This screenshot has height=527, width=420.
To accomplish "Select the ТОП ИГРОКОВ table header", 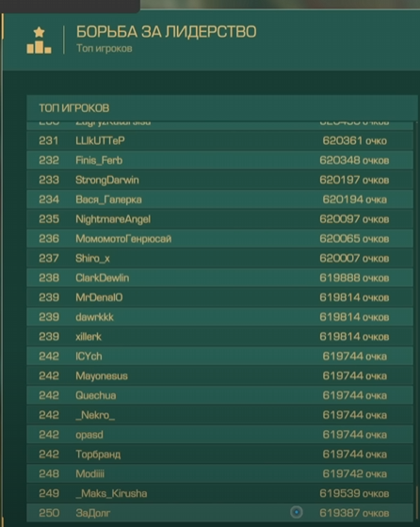I will tap(222, 108).
